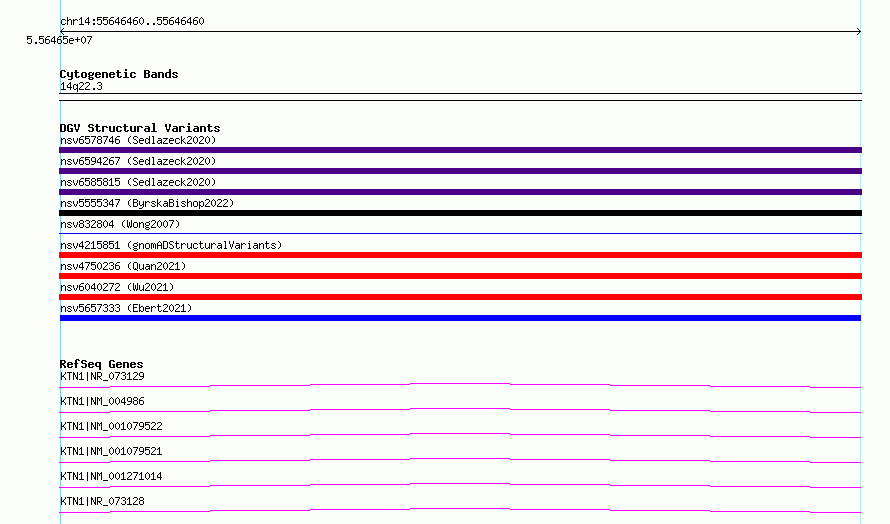Open transcript label KTN1|NM_001079521
890x524 pixels.
tap(111, 451)
